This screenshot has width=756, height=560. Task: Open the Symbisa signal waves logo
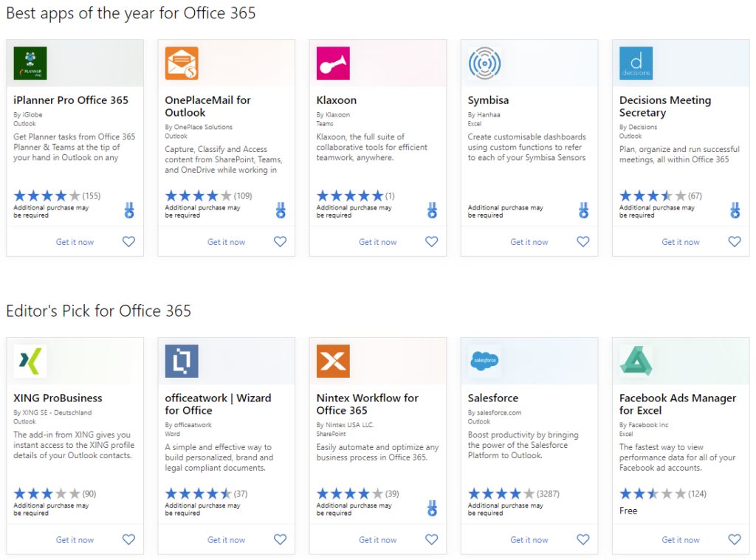click(484, 63)
